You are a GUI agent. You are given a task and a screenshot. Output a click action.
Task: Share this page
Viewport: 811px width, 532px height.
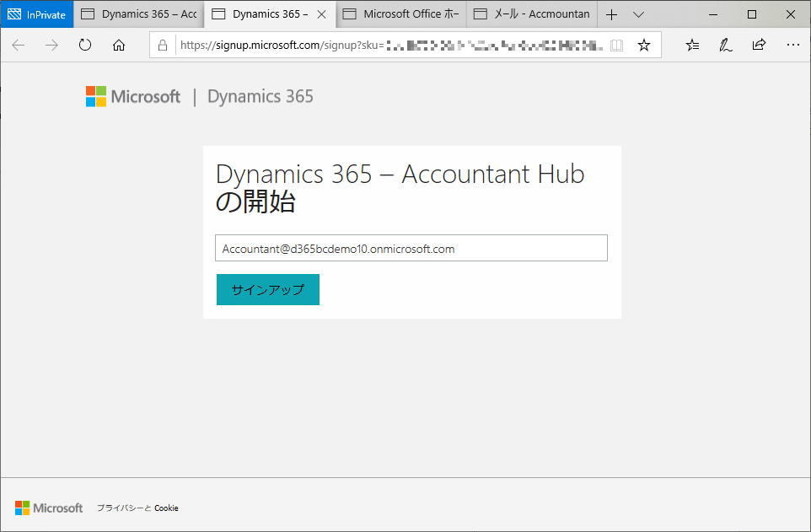click(x=759, y=46)
